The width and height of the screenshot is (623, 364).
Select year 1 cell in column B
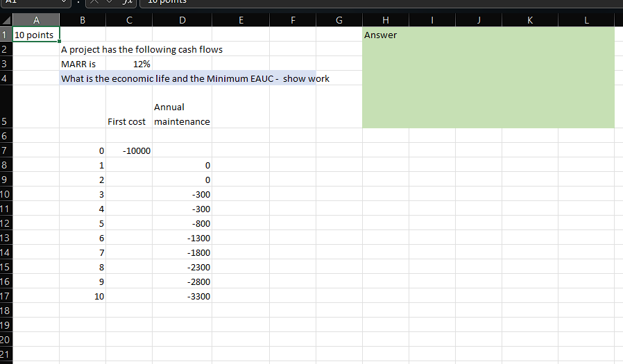coord(83,165)
